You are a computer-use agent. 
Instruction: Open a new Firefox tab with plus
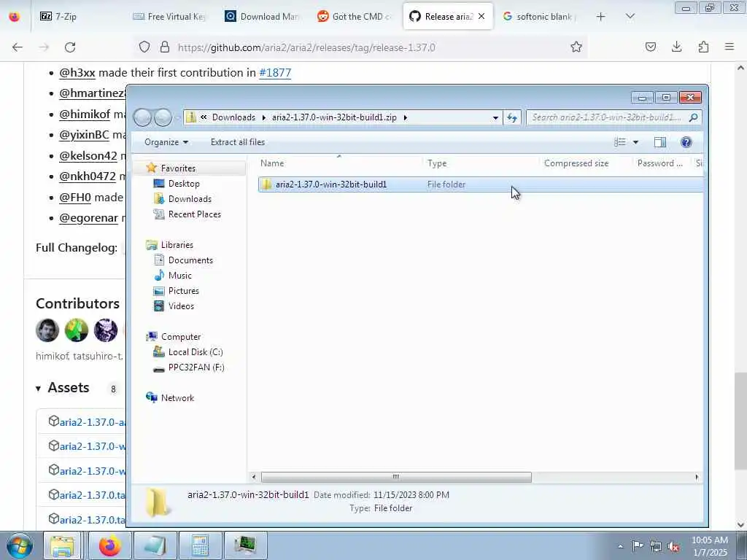pos(601,17)
